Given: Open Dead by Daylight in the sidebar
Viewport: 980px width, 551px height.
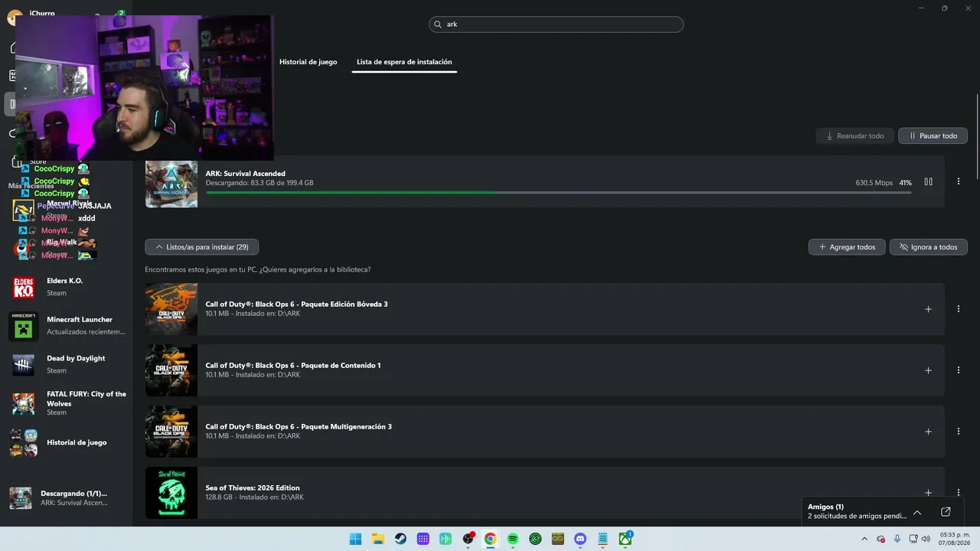Looking at the screenshot, I should pos(67,364).
